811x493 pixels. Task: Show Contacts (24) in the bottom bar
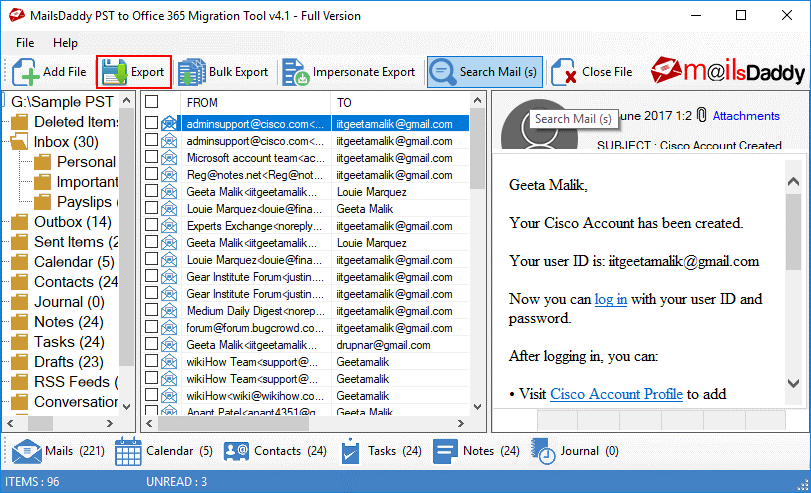pos(274,451)
